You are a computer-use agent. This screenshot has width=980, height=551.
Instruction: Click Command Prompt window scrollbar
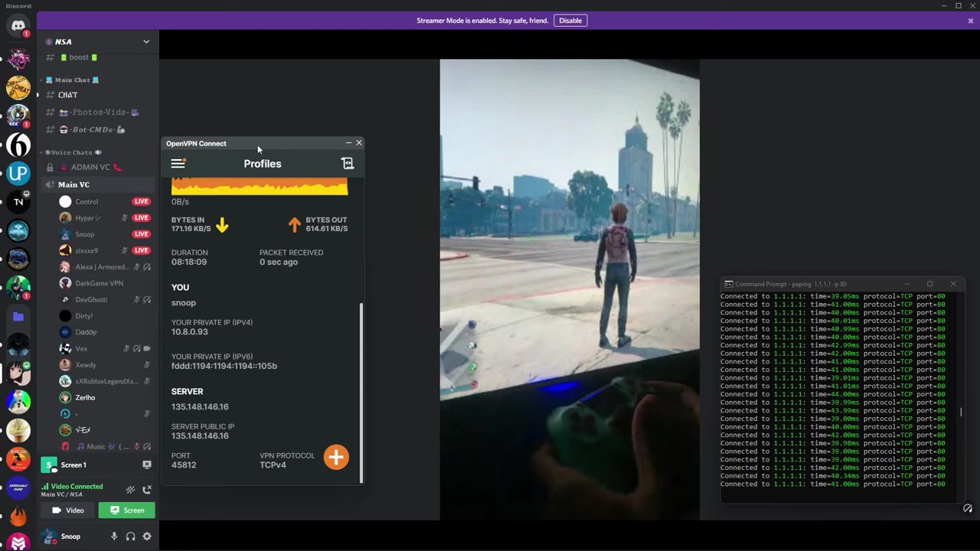961,412
